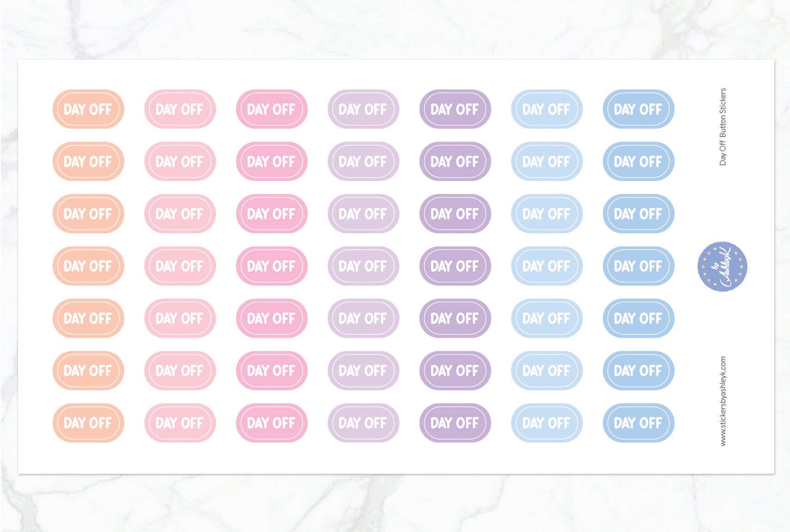790x532 pixels.
Task: Click peach DAY OFF sticker in bottom row
Action: click(88, 423)
